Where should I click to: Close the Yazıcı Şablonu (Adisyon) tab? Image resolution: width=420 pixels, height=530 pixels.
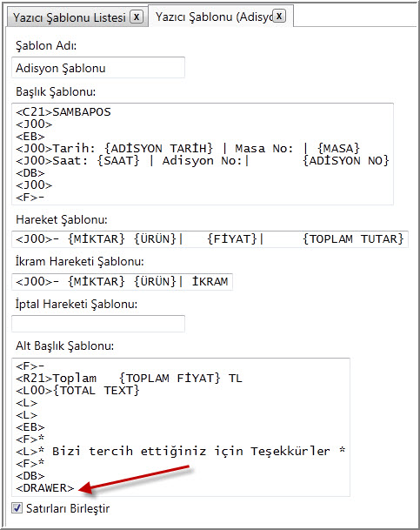(x=279, y=16)
